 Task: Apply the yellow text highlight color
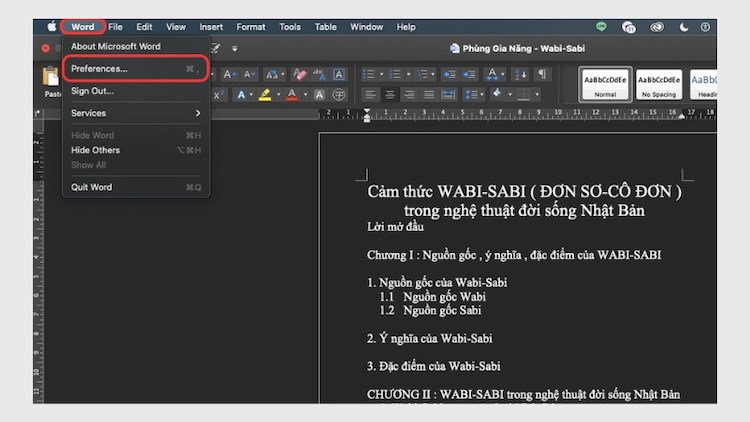(265, 95)
